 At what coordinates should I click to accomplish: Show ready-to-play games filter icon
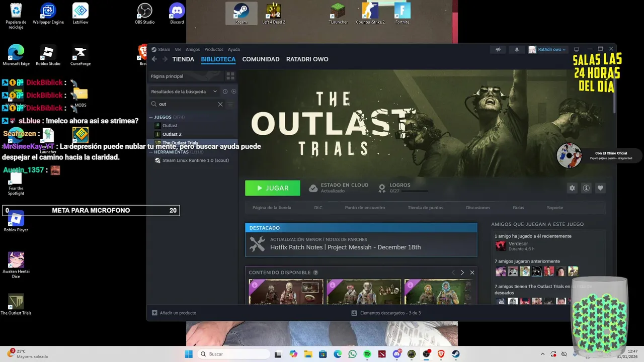click(x=233, y=92)
